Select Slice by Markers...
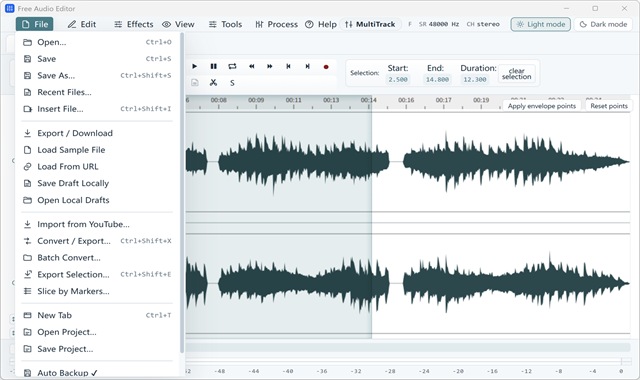Image resolution: width=640 pixels, height=380 pixels. [97, 291]
